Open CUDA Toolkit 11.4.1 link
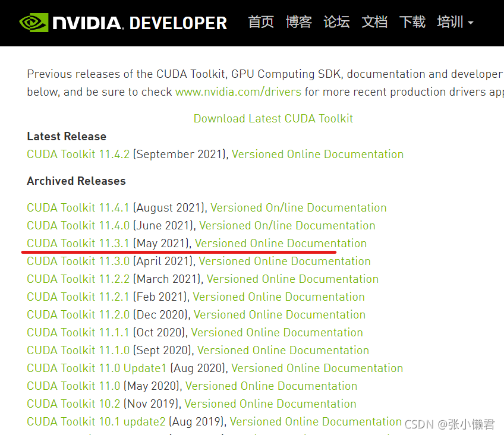Screen dimensions: 504x435 pyautogui.click(x=78, y=207)
